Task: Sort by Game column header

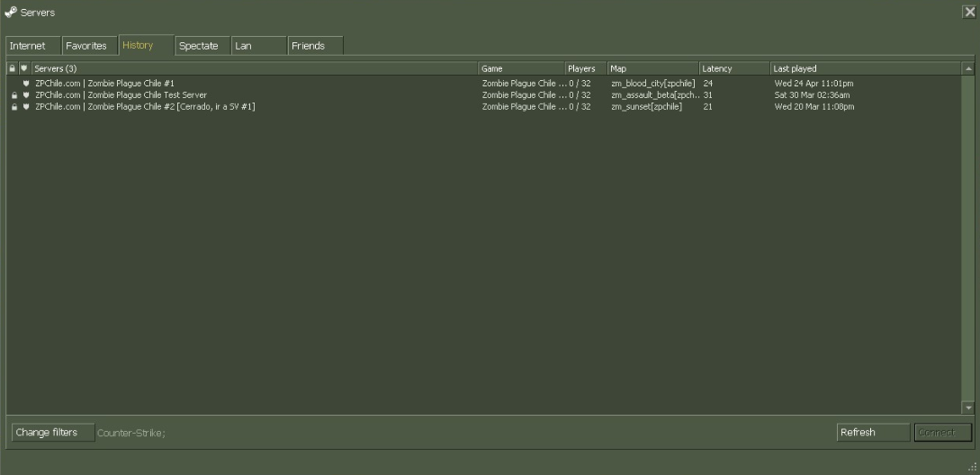Action: pos(522,68)
